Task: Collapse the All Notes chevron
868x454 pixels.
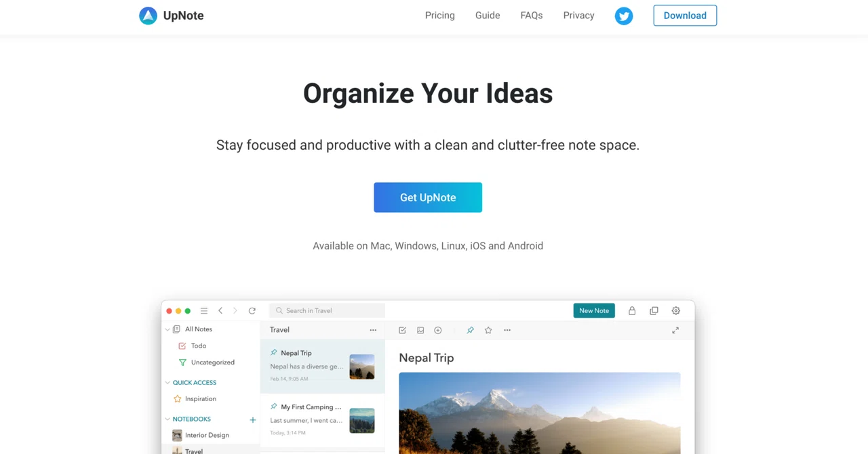Action: pos(167,329)
